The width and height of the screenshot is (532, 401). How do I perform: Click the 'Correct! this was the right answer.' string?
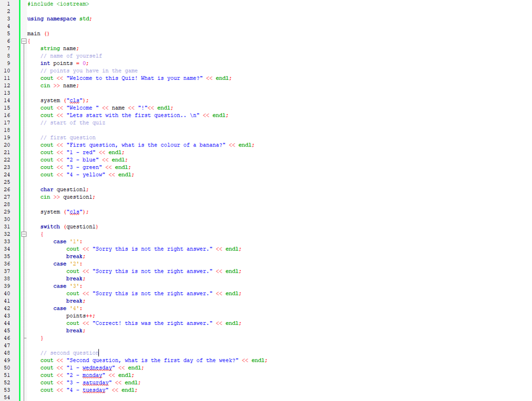click(x=153, y=323)
